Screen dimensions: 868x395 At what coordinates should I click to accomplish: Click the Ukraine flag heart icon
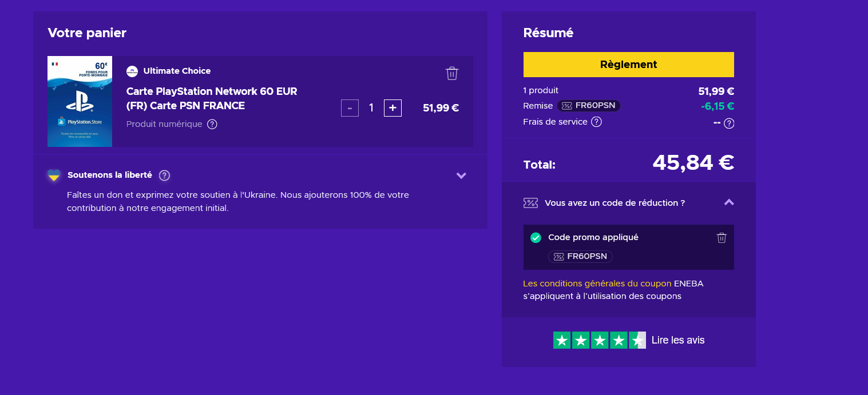click(x=54, y=175)
